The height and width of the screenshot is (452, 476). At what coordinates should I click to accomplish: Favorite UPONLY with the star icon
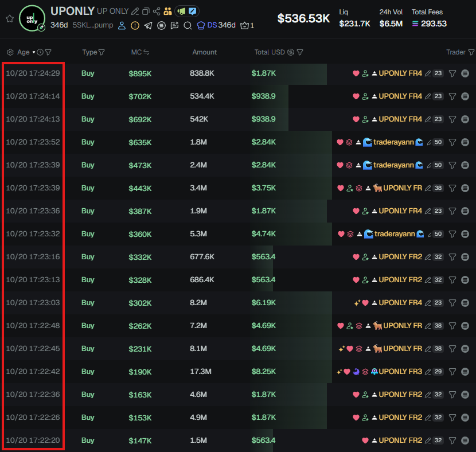[10, 19]
